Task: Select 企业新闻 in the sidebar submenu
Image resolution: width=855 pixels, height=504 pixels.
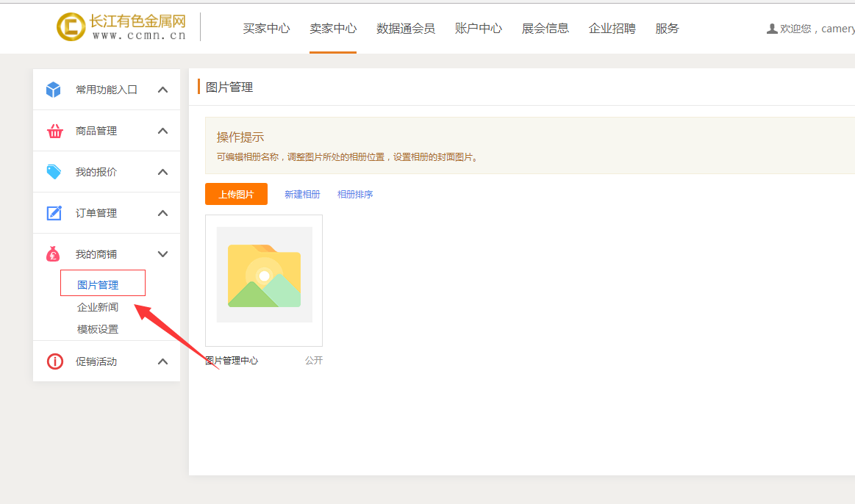Action: point(98,307)
